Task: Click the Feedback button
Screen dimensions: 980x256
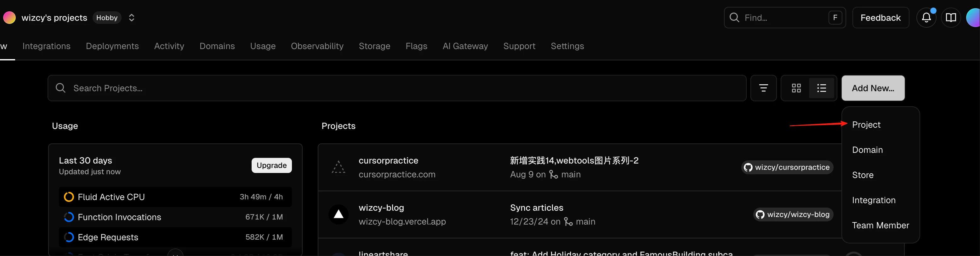Action: click(x=880, y=18)
